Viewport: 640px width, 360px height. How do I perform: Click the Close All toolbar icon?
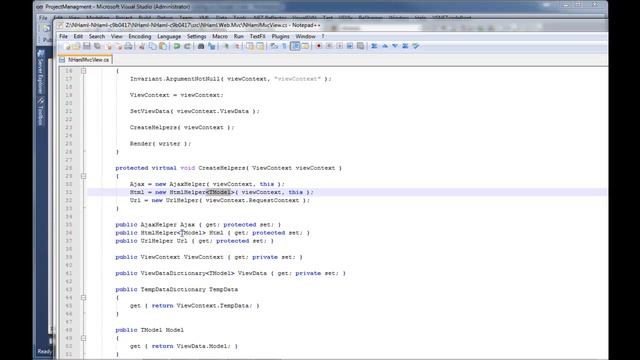[119, 46]
